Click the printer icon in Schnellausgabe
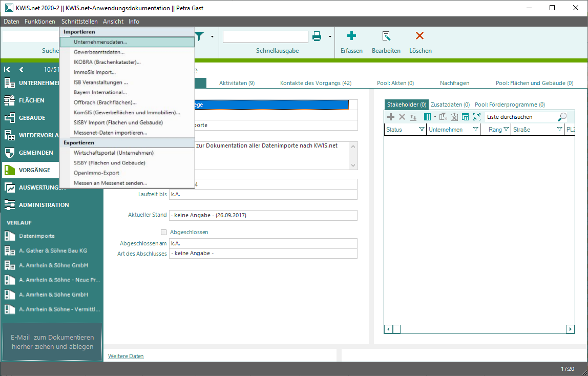Screen dimensions: 588x376 pos(317,36)
